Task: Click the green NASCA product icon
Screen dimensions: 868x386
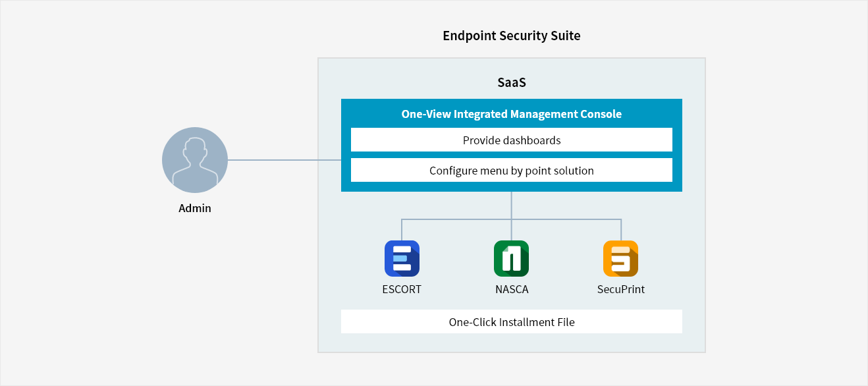Action: tap(511, 258)
